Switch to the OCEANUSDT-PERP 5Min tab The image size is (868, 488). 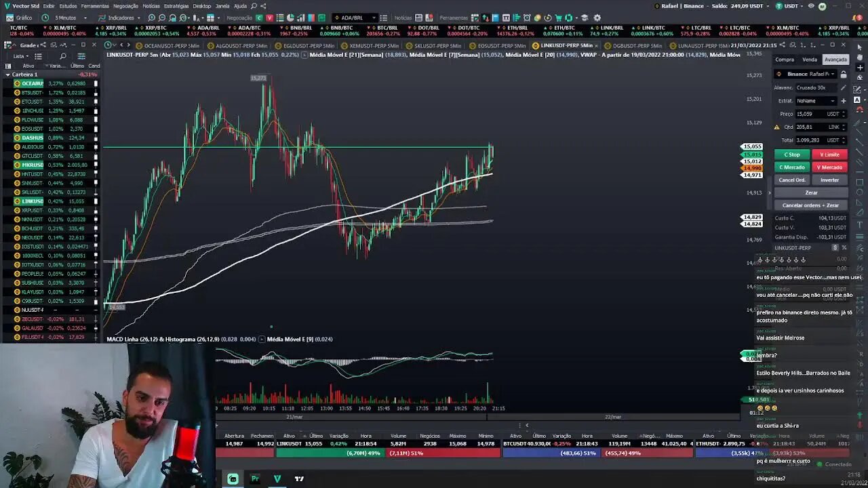point(167,45)
